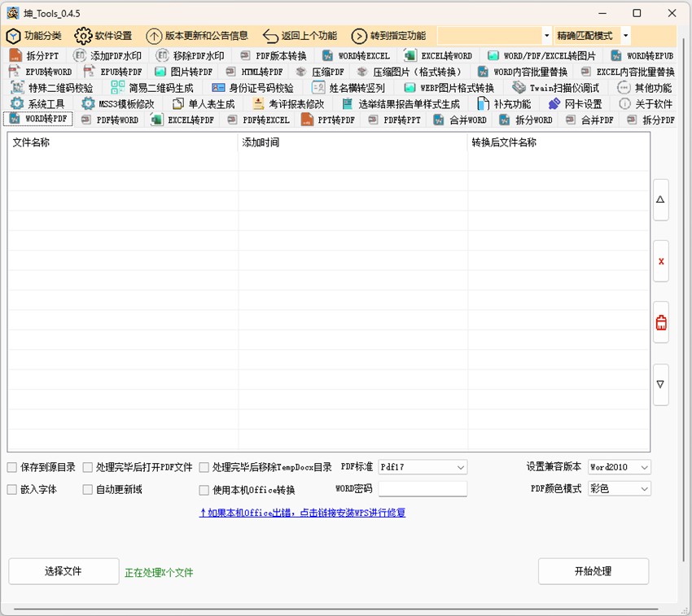Move file up with the triangle icon
The image size is (692, 616).
[x=660, y=200]
